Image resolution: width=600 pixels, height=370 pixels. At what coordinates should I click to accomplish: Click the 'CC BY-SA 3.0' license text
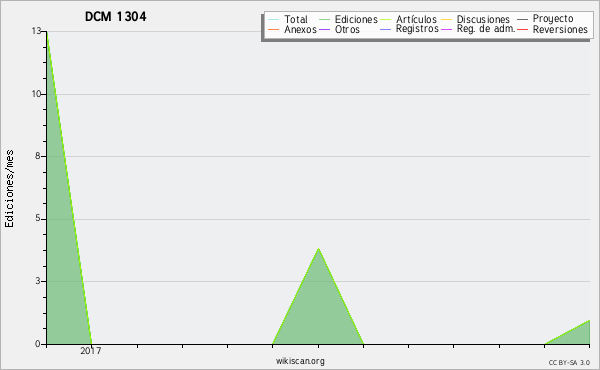[569, 362]
